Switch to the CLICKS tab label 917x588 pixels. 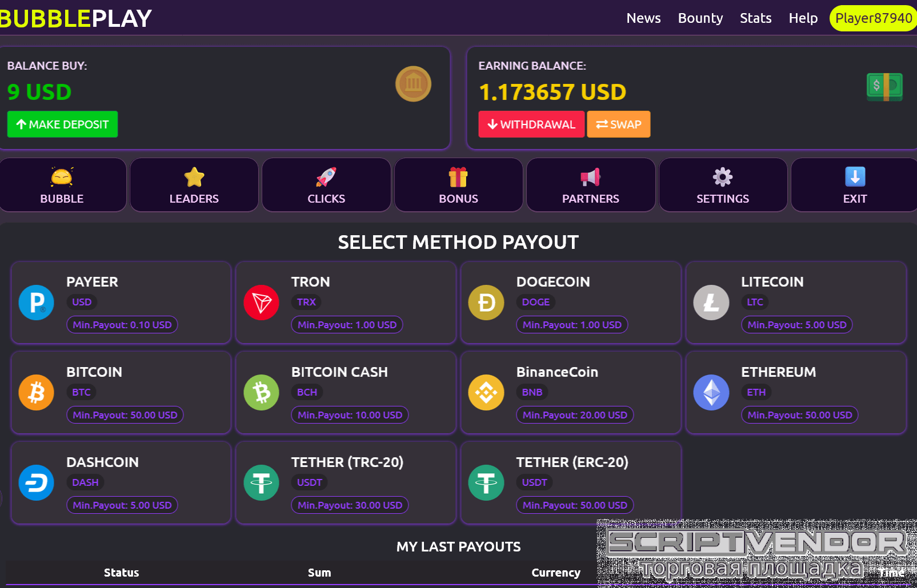point(326,199)
